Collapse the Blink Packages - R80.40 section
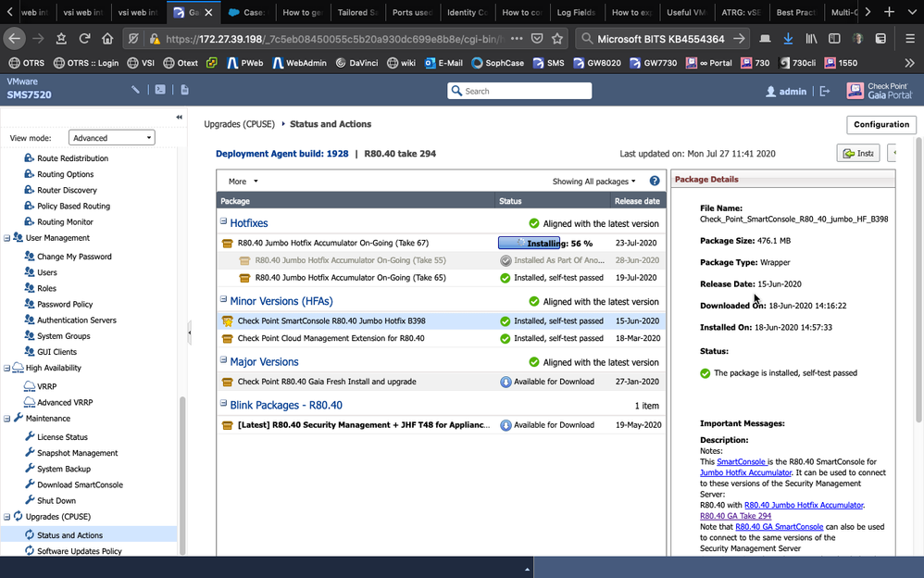The image size is (924, 578). [223, 403]
